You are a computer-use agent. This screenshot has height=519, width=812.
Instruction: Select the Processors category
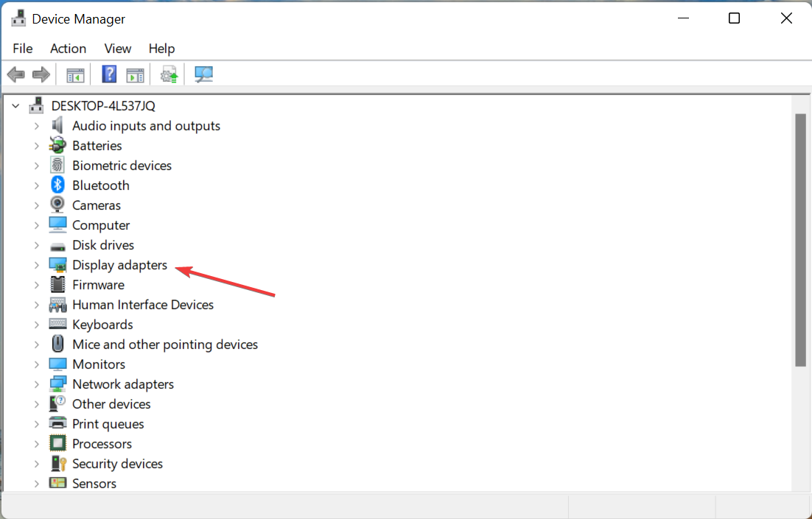[x=102, y=443]
